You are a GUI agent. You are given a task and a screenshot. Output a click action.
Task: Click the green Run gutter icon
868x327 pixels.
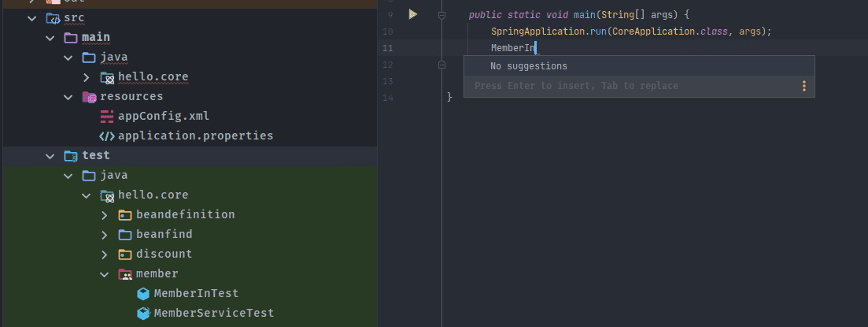click(x=412, y=14)
